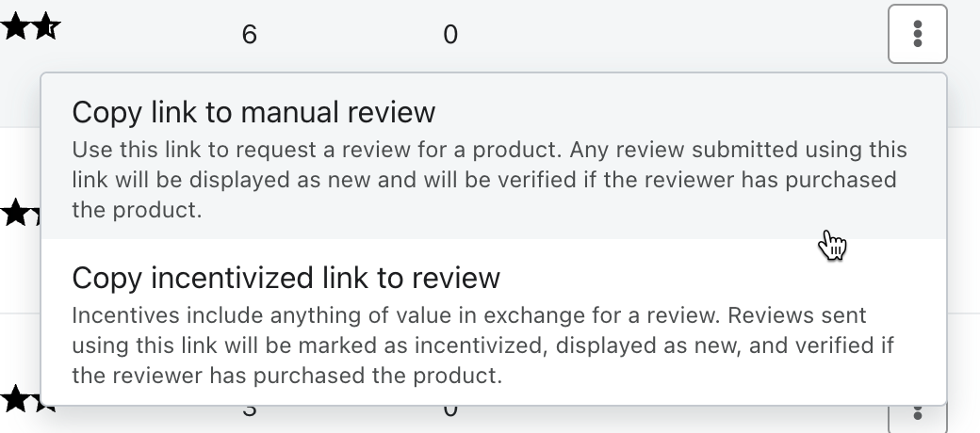Open the top row's three-dot actions button
This screenshot has height=433, width=980.
tap(917, 35)
